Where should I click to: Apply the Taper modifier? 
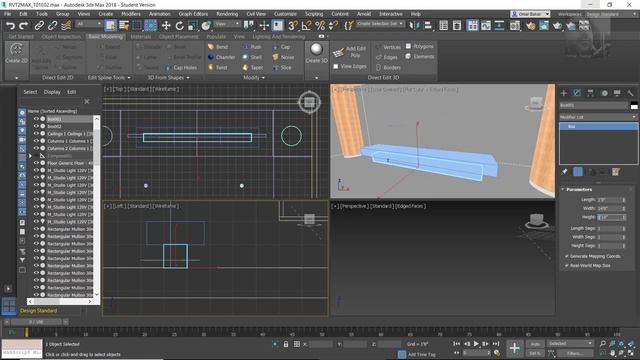pyautogui.click(x=253, y=67)
